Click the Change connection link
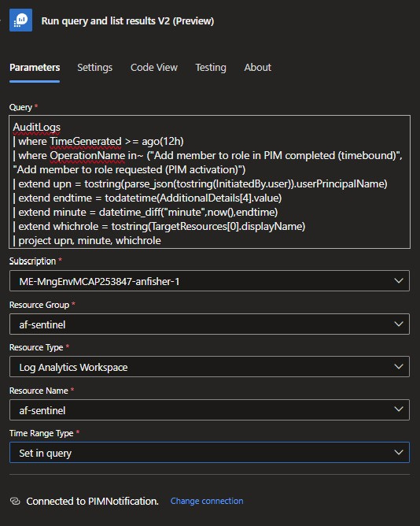 [207, 501]
